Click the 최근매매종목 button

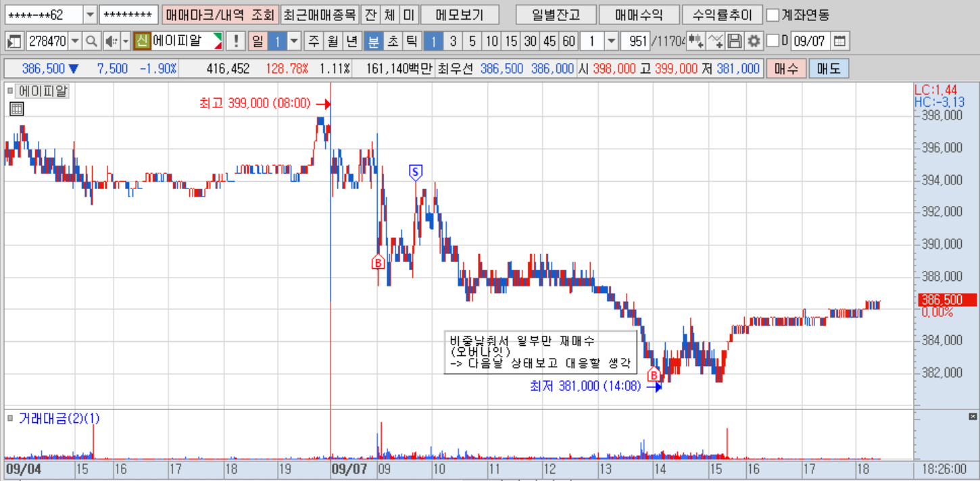tap(318, 15)
